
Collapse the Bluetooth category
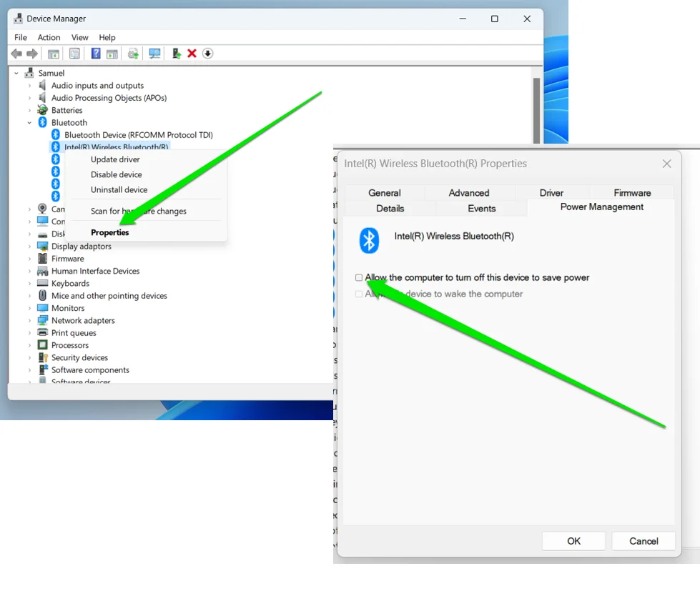pos(29,122)
